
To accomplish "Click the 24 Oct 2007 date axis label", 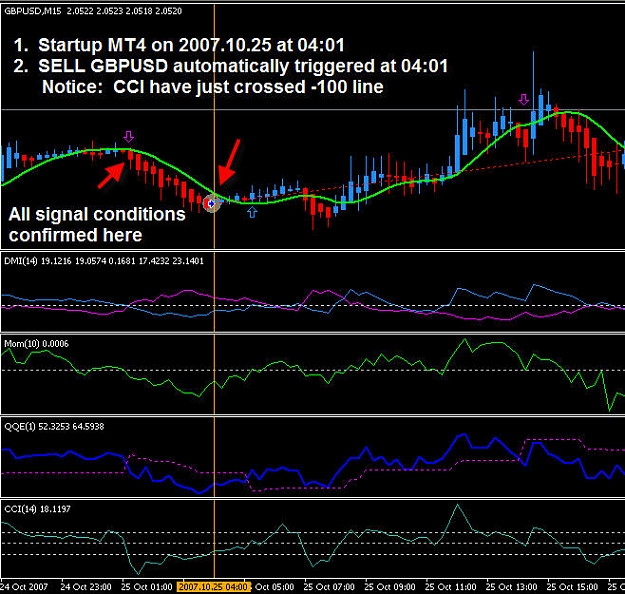I will coord(24,587).
